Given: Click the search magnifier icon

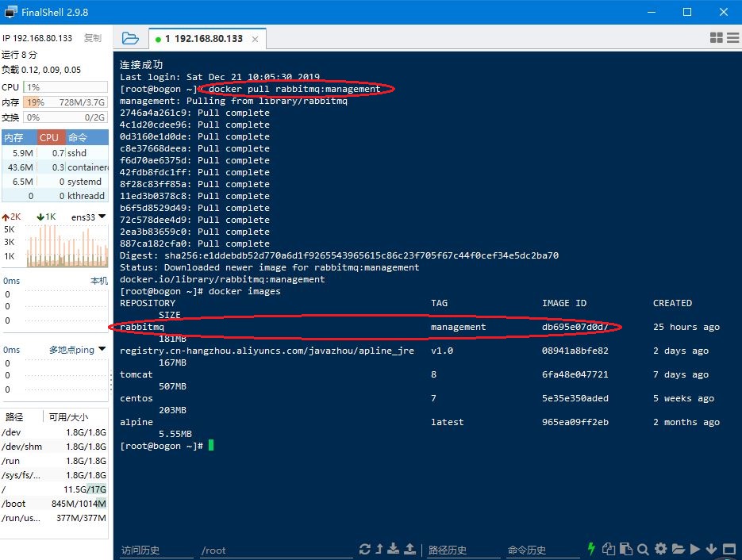Looking at the screenshot, I should coord(643,549).
